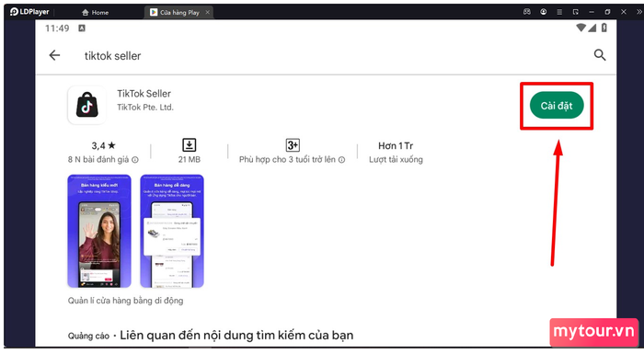Close the Cửa hàng Play tab

(207, 12)
